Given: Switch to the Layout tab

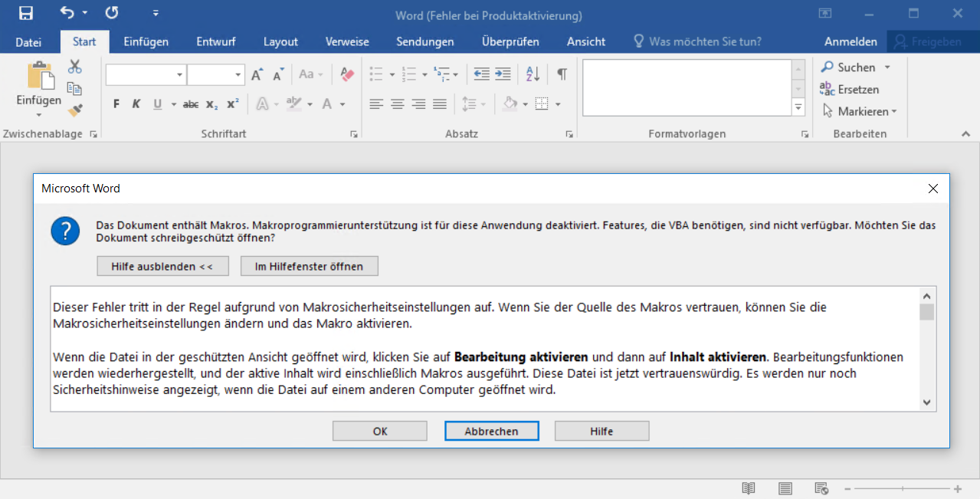Looking at the screenshot, I should coord(280,41).
